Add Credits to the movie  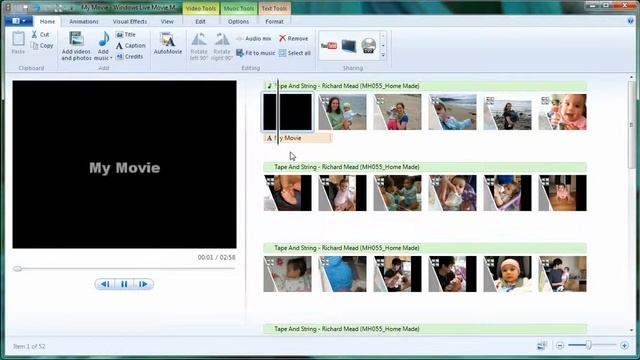point(129,57)
